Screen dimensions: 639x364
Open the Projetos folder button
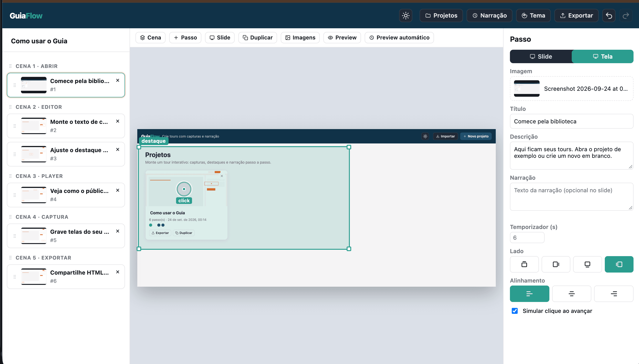441,16
